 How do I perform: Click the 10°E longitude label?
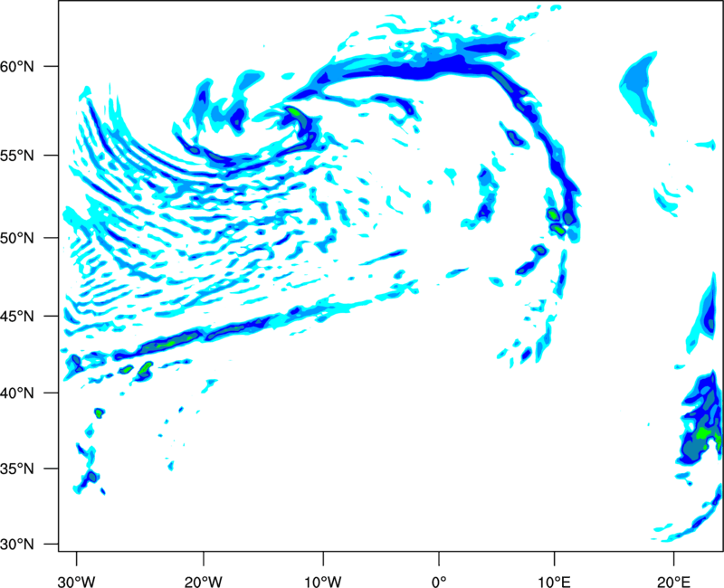point(554,582)
